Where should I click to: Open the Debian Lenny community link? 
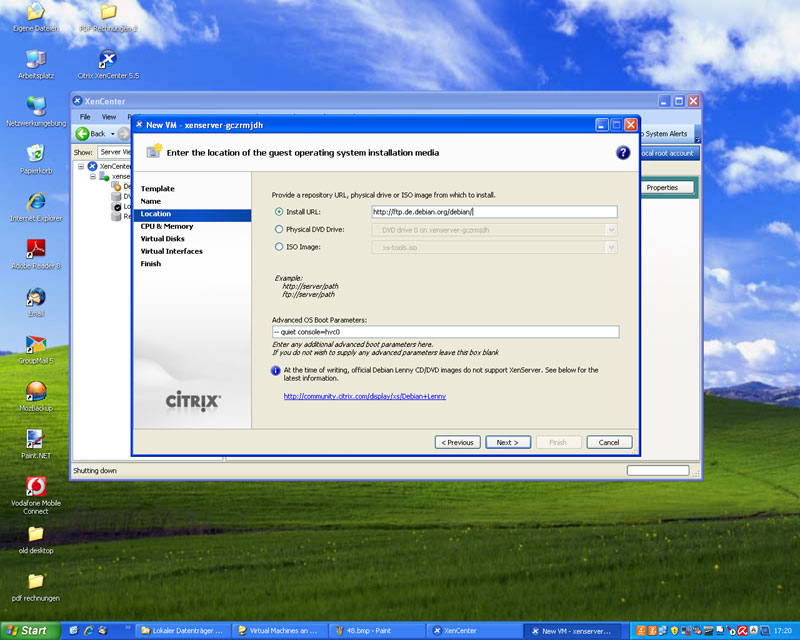[365, 396]
